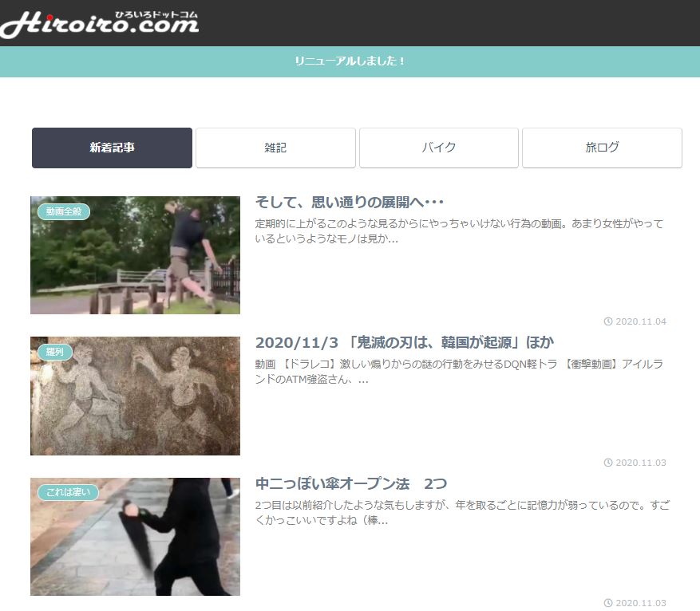Click the リニューアルしました！ announcement bar

pyautogui.click(x=350, y=61)
